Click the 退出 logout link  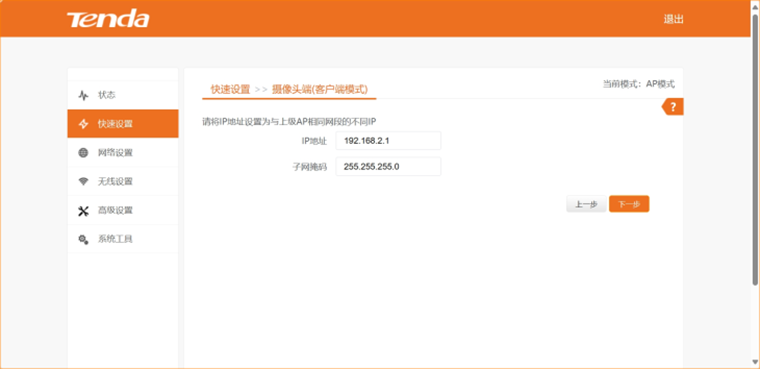673,19
